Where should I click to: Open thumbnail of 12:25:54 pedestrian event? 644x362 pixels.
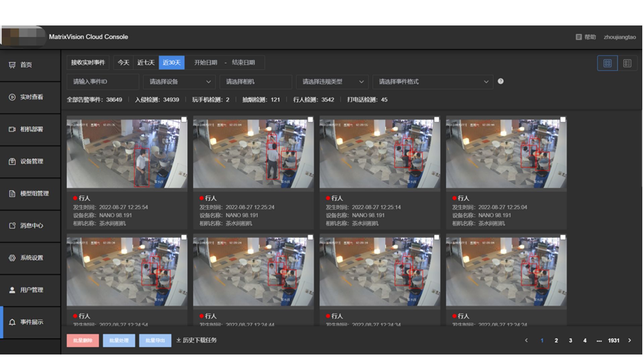coord(127,154)
